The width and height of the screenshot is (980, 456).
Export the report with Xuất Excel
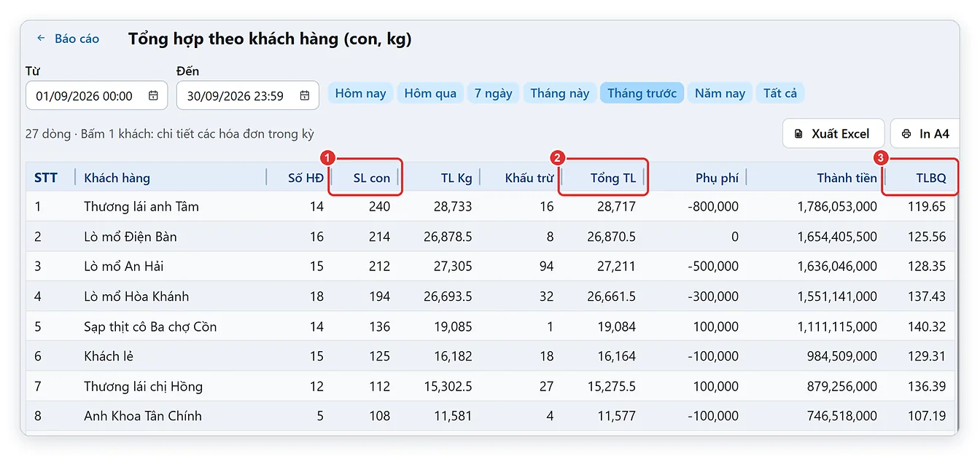(833, 133)
